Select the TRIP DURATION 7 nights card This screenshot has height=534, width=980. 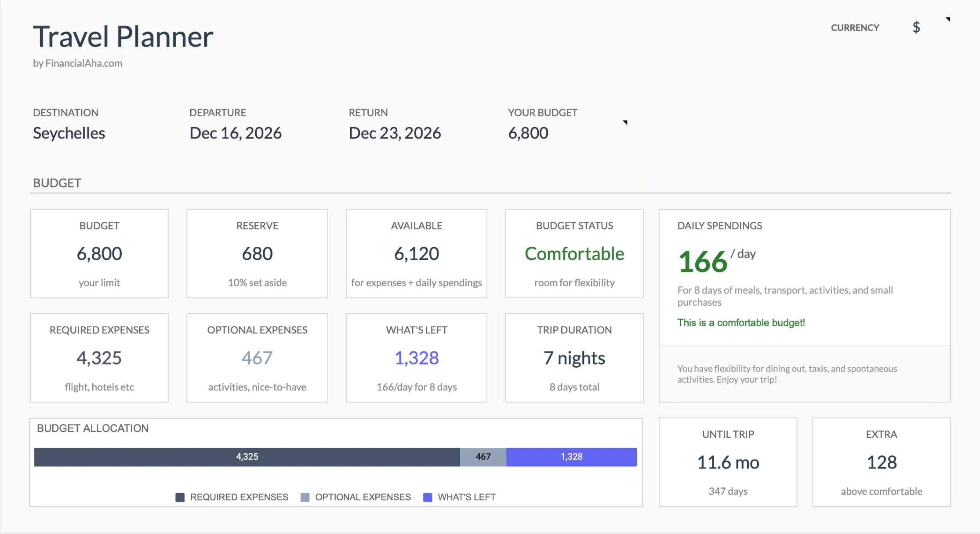click(574, 358)
